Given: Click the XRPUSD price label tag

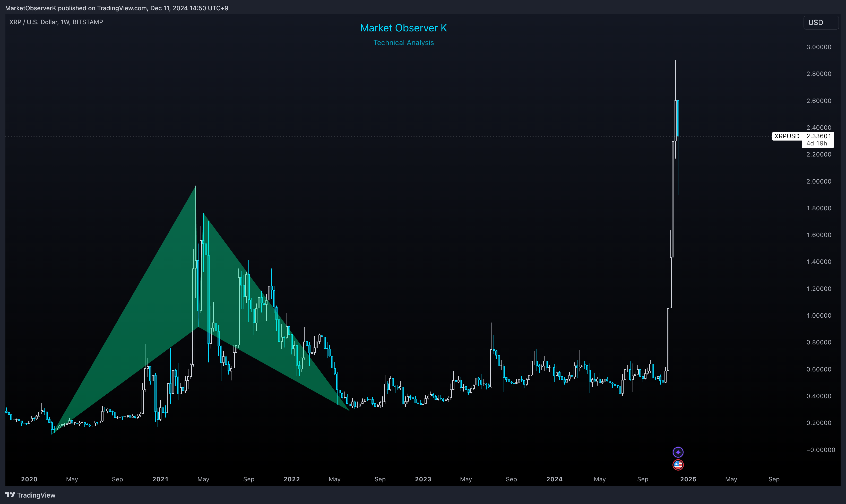Looking at the screenshot, I should tap(787, 136).
